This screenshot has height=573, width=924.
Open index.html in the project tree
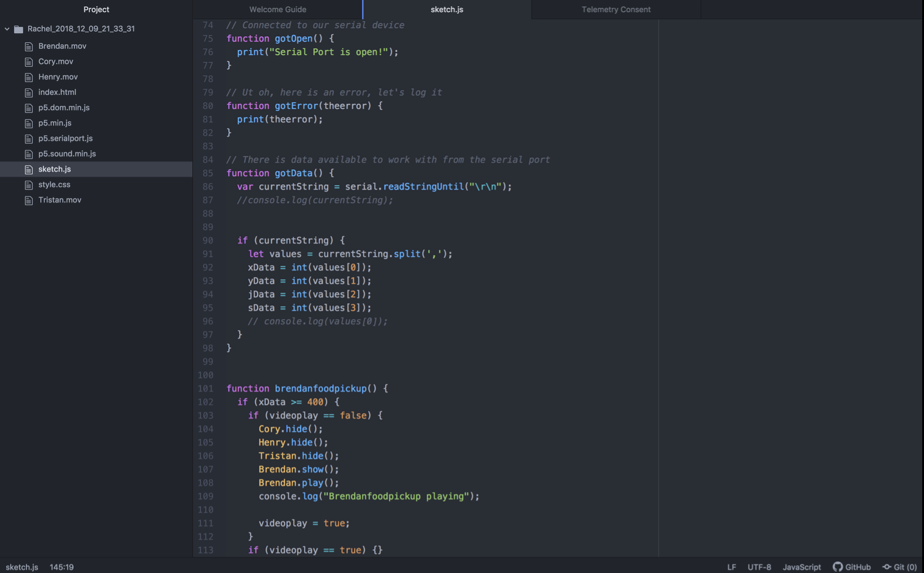click(x=57, y=92)
